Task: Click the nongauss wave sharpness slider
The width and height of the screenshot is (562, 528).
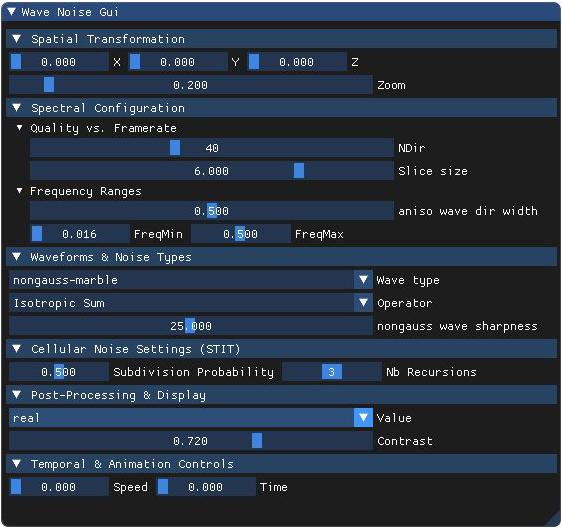Action: tap(191, 326)
